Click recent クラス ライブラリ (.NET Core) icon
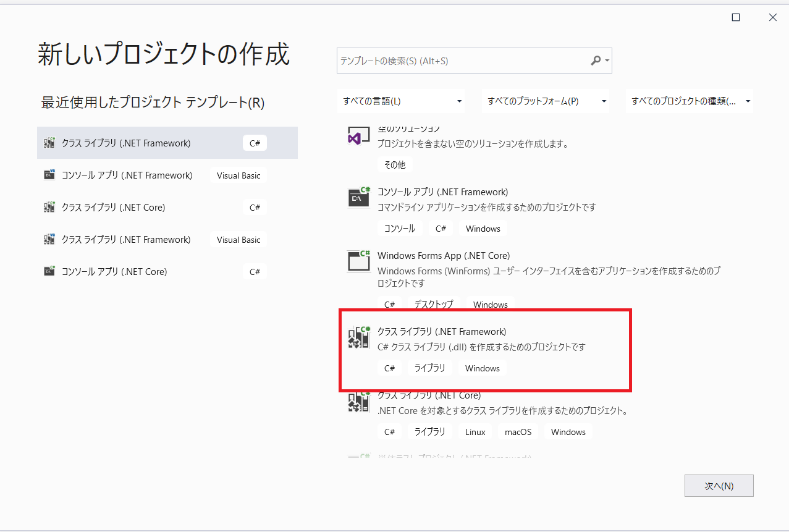Viewport: 789px width, 532px height. tap(49, 208)
